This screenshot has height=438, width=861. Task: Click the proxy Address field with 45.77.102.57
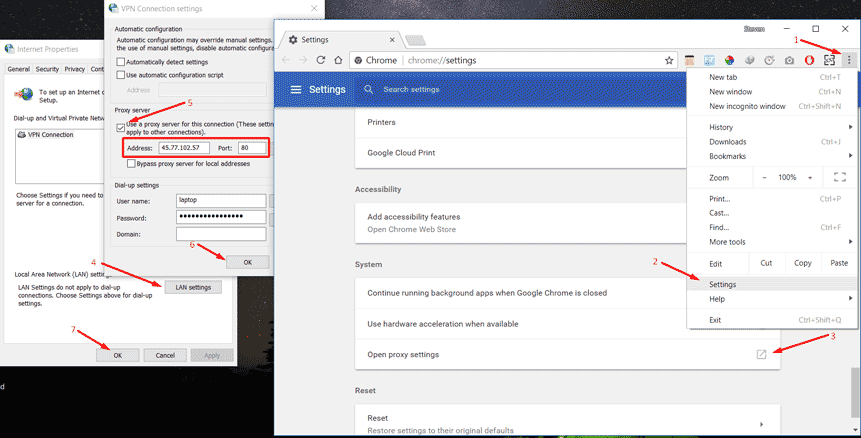[x=184, y=148]
